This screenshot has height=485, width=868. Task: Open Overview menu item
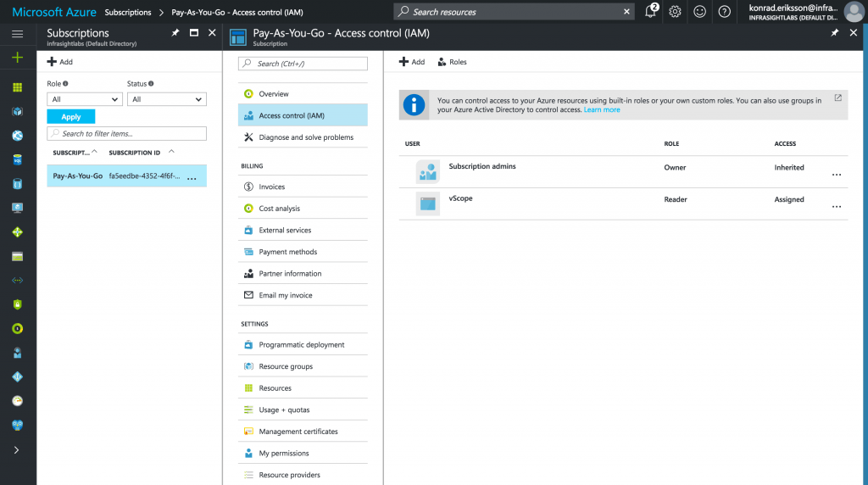pyautogui.click(x=303, y=93)
